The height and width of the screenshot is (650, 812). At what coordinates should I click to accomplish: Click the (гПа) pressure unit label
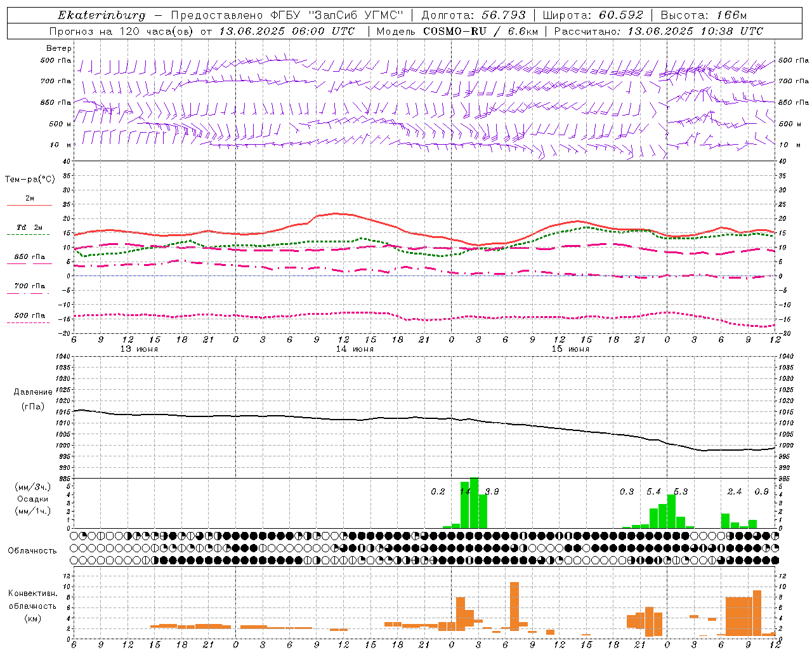(x=33, y=406)
